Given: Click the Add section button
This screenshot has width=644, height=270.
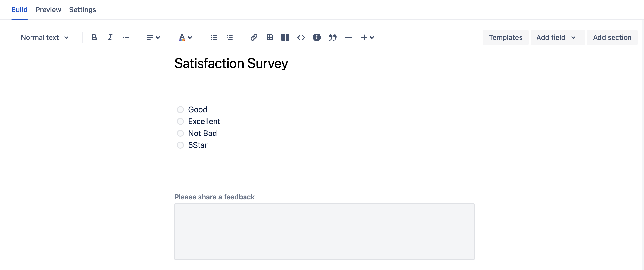Looking at the screenshot, I should point(612,38).
